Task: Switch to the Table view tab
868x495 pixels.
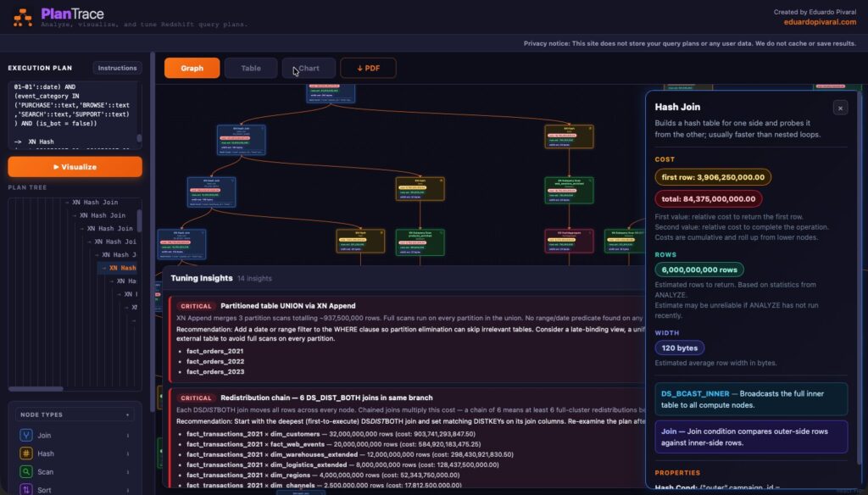Action: click(x=251, y=68)
